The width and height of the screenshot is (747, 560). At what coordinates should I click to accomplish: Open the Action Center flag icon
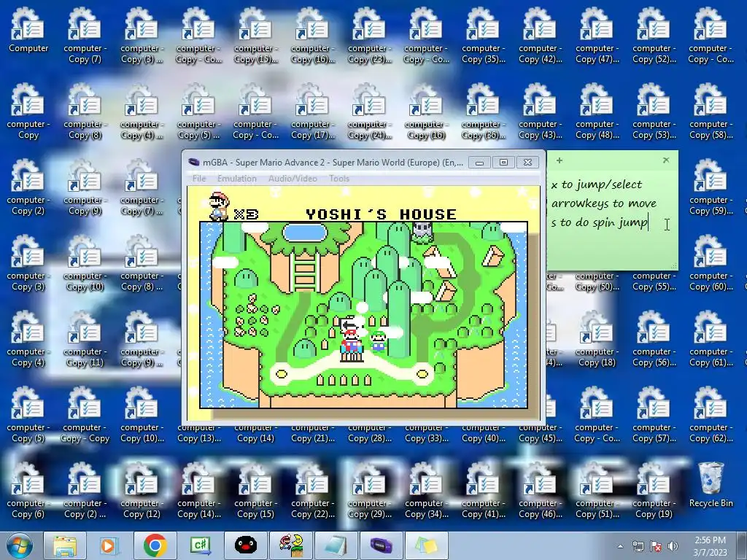(656, 546)
